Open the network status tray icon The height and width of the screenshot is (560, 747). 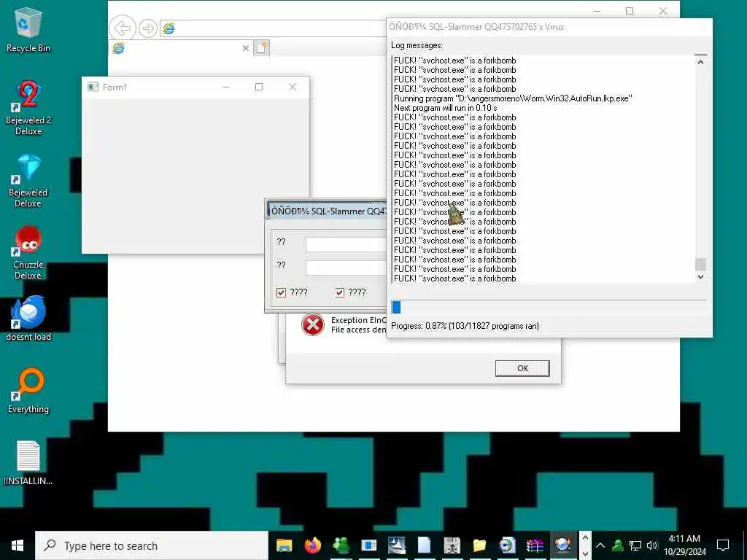click(635, 545)
